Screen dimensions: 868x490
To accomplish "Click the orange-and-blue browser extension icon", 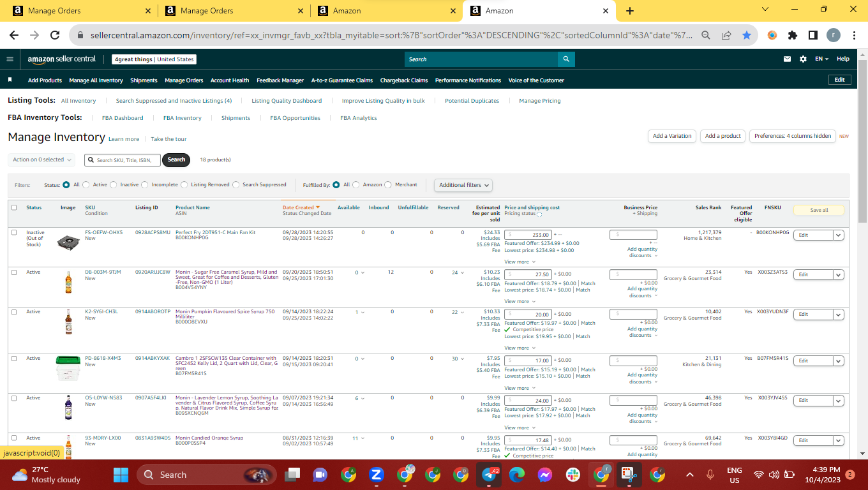I will pos(772,36).
